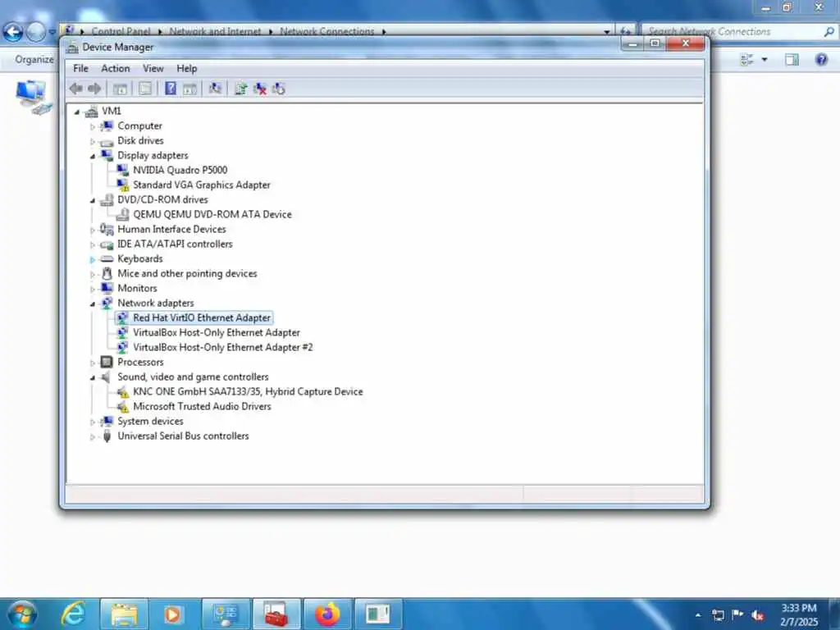Open the view options dropdown in Network Connections

765,59
